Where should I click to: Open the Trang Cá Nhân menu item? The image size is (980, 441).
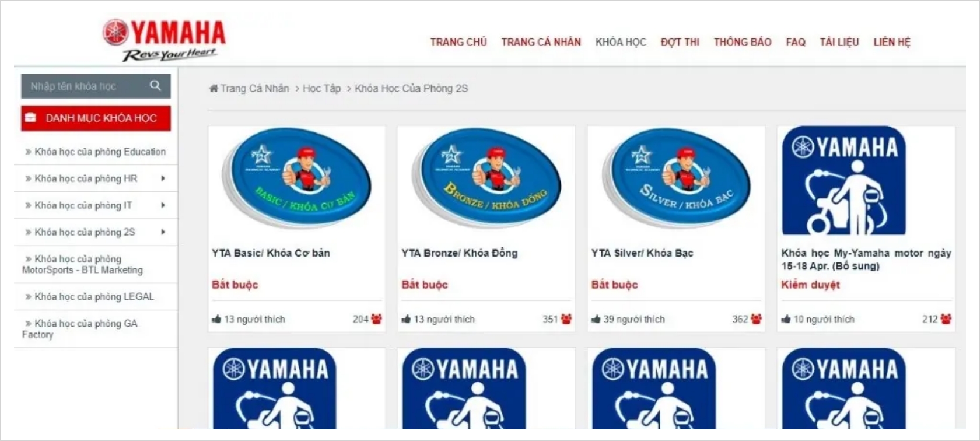541,42
